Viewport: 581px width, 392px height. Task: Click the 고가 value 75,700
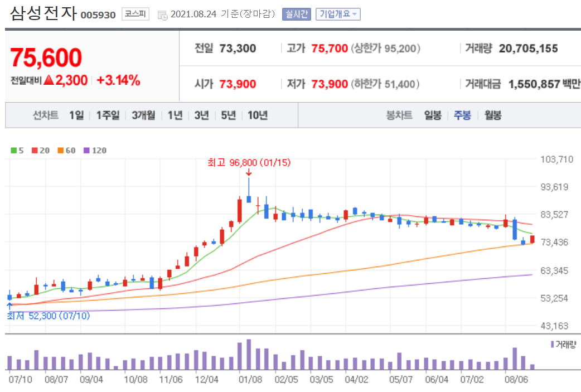[x=330, y=49]
